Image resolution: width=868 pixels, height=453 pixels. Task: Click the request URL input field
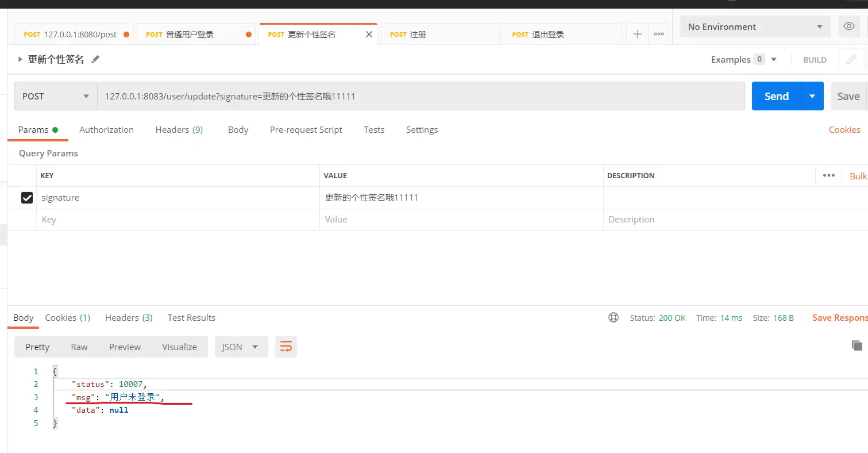point(421,97)
